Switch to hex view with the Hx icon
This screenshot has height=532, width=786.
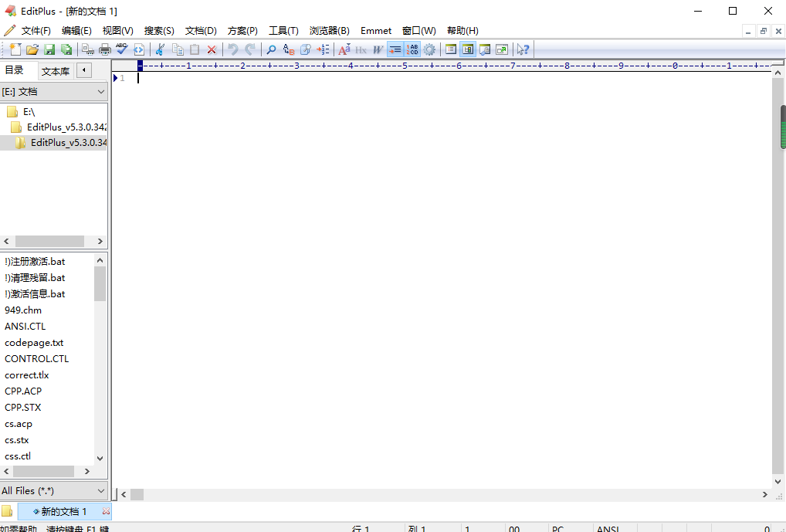360,49
